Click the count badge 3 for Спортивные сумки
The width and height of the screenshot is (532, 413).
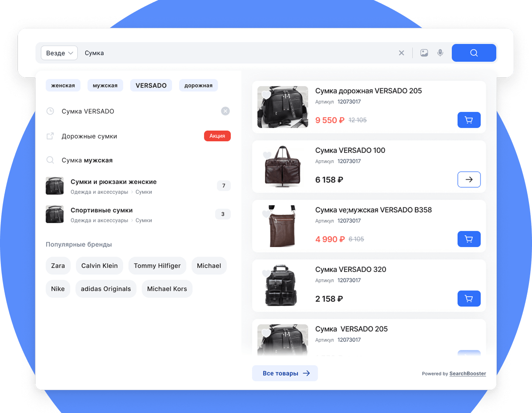[223, 214]
